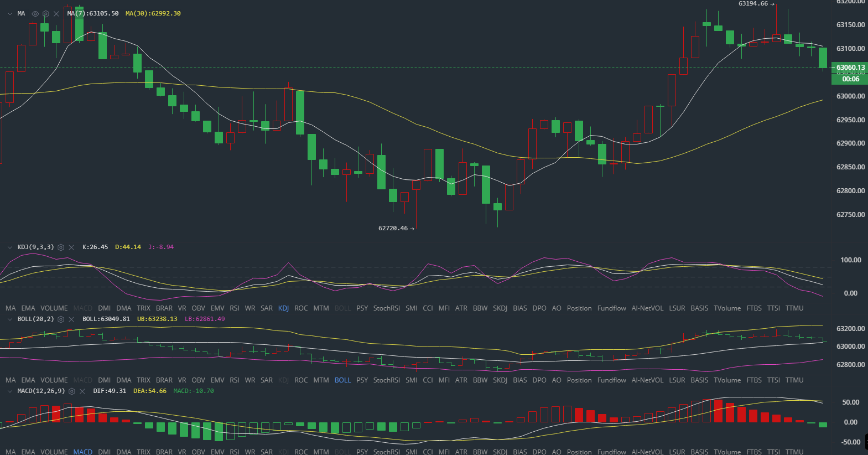Click the UB:63238.13 upper band value
868x455 pixels.
[x=157, y=319]
